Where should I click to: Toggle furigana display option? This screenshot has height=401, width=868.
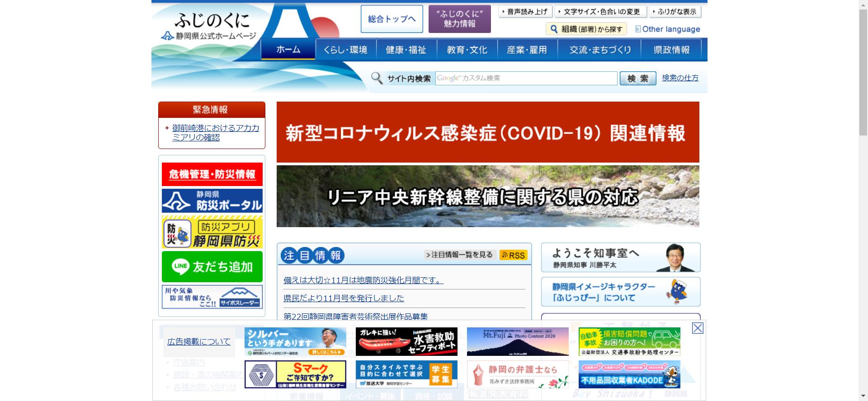[x=675, y=12]
